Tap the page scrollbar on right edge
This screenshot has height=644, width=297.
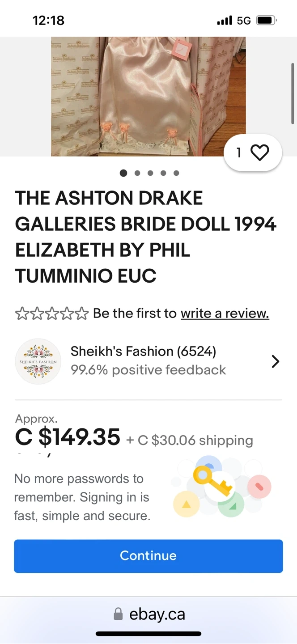point(293,93)
